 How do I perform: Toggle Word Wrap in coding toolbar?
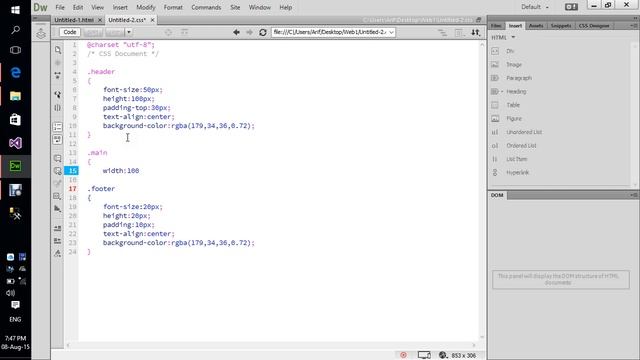tap(58, 140)
